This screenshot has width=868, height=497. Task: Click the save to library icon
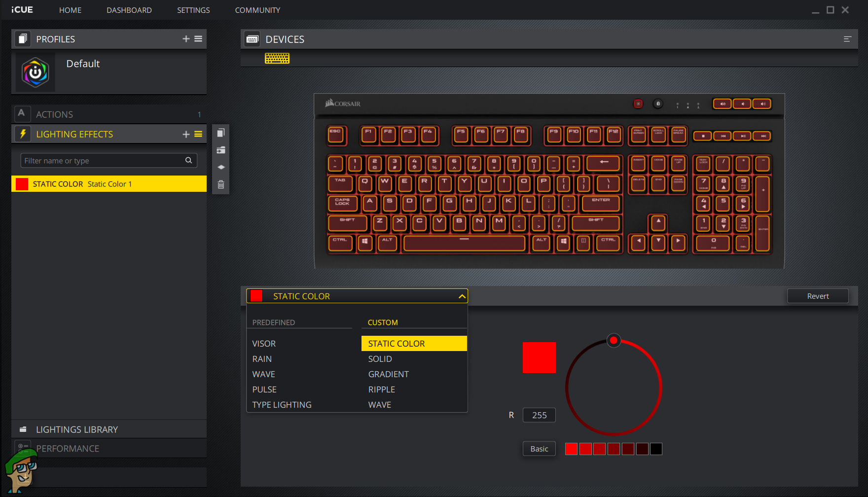[x=221, y=150]
